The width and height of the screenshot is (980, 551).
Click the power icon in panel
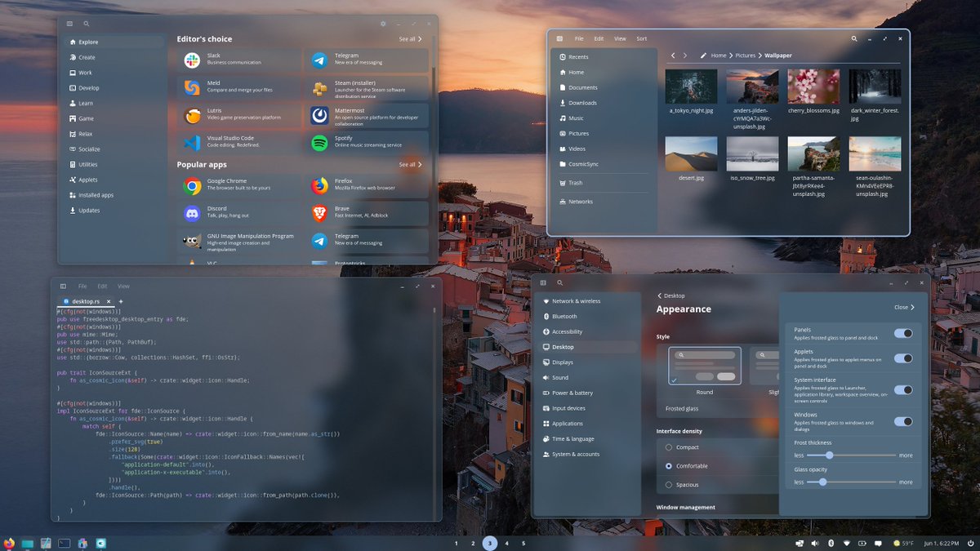click(x=970, y=543)
